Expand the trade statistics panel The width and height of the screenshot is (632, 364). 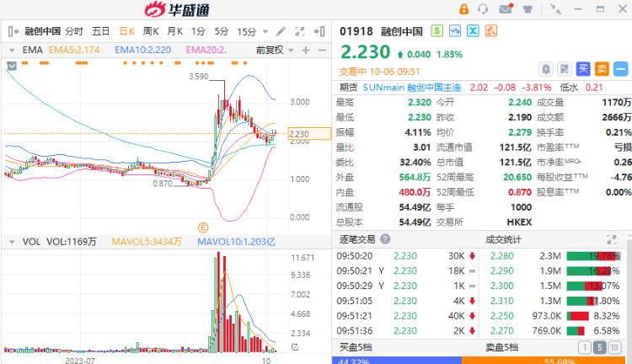click(612, 240)
